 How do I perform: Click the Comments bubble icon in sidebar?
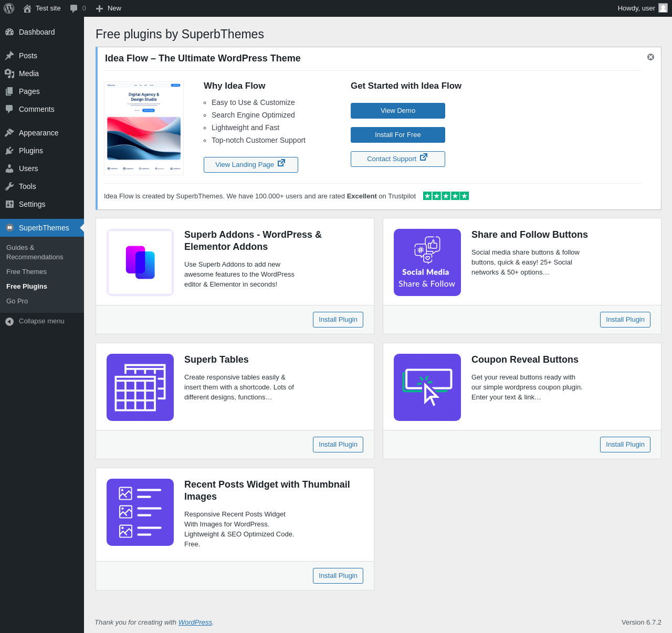9,109
